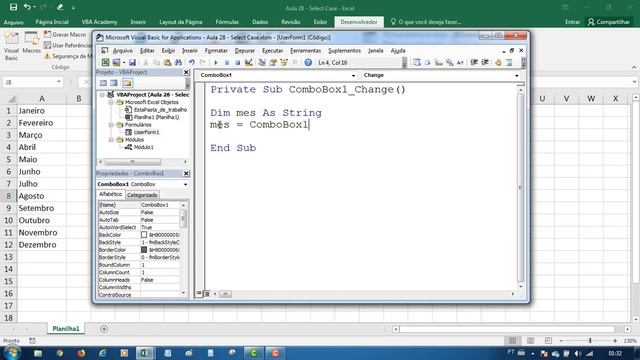
Task: Open the Fórmulas ribbon tab in Excel
Action: click(227, 22)
